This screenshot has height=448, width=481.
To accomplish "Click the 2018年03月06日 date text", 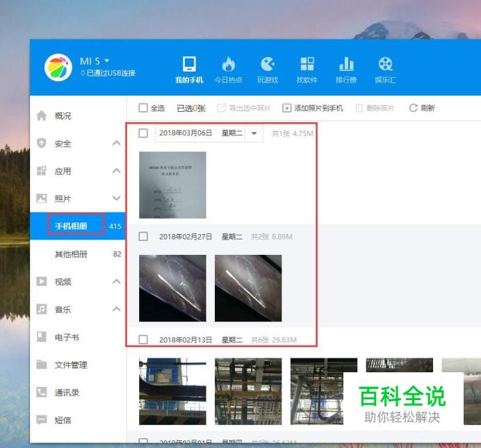I will tap(186, 133).
